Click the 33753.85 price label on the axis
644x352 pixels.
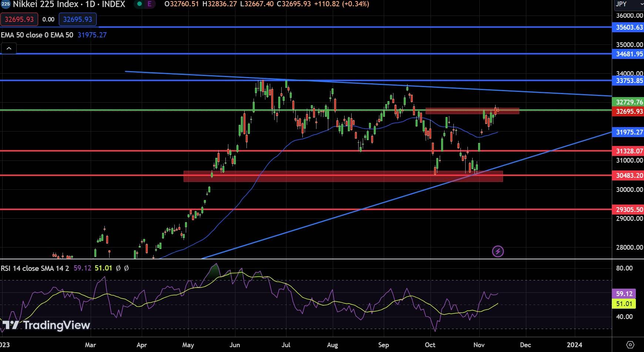(628, 80)
